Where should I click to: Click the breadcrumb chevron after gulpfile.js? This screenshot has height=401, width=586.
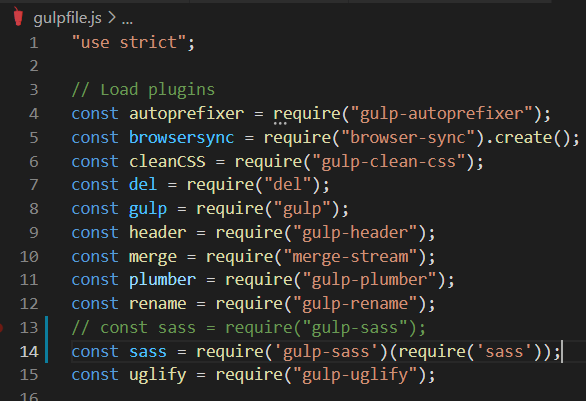tap(112, 18)
